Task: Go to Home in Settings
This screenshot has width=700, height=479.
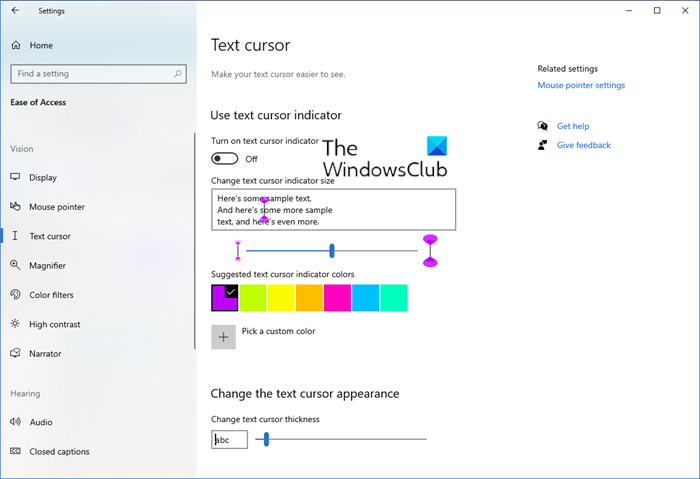Action: [x=41, y=46]
